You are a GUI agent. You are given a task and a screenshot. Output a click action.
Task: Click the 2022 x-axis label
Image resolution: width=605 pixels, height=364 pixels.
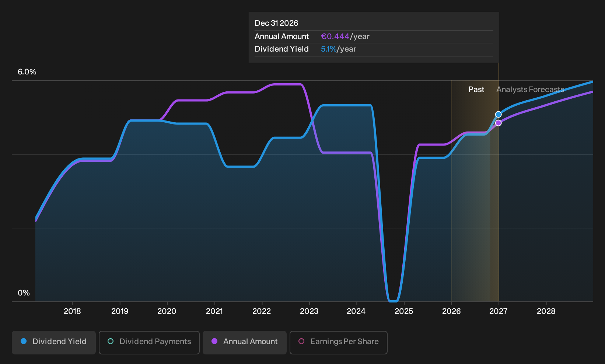click(262, 311)
